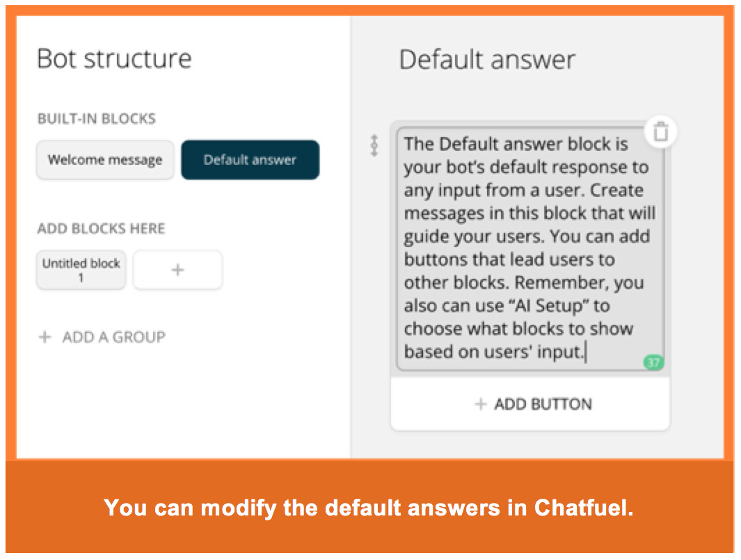Click the Bot structure heading
The height and width of the screenshot is (560, 741).
114,58
